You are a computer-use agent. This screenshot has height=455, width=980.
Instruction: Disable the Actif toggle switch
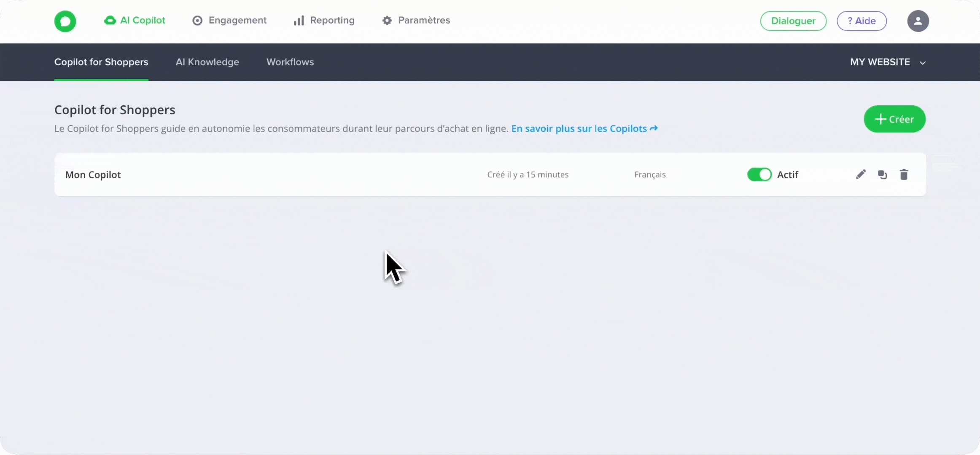pyautogui.click(x=759, y=174)
